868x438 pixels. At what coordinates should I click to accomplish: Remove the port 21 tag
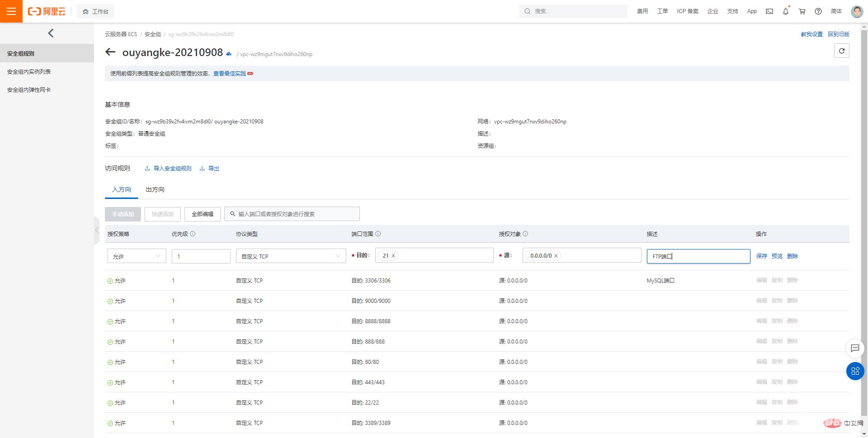click(393, 256)
